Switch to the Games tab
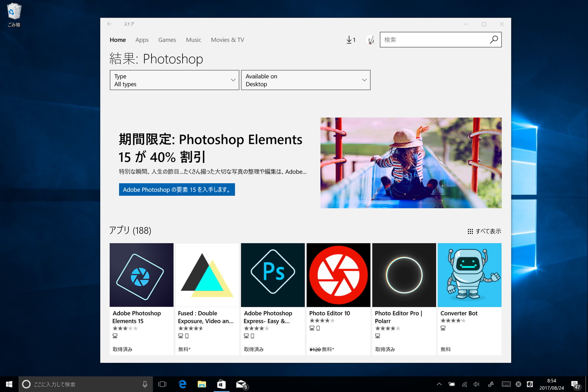Viewport: 588px width, 392px height. pyautogui.click(x=167, y=40)
